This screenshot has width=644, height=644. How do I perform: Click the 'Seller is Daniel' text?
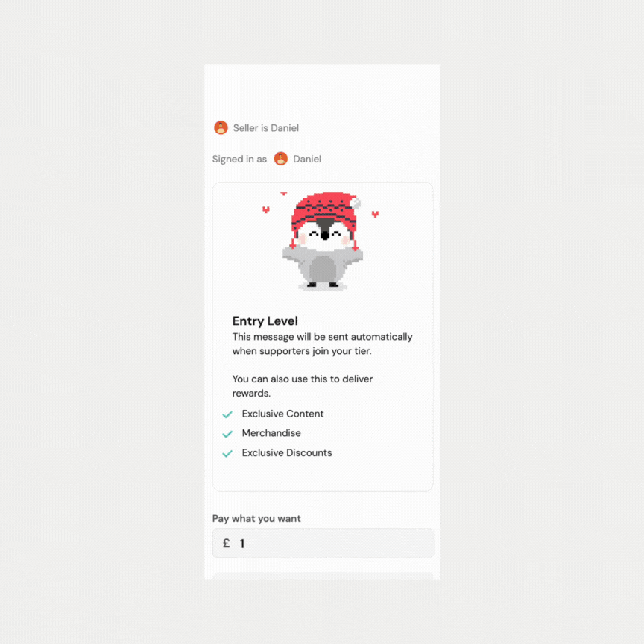tap(266, 128)
